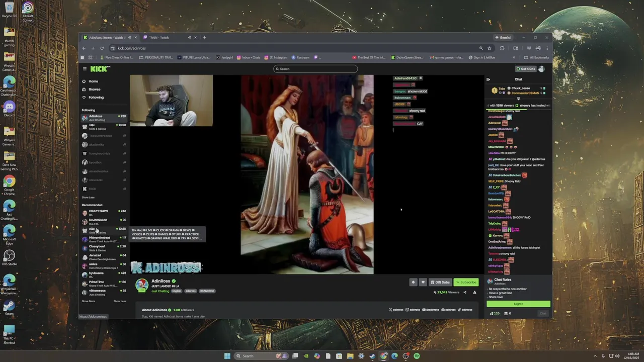Screen dimensions: 644x362
Task: Open xQc channel in Following list
Action: (104, 127)
